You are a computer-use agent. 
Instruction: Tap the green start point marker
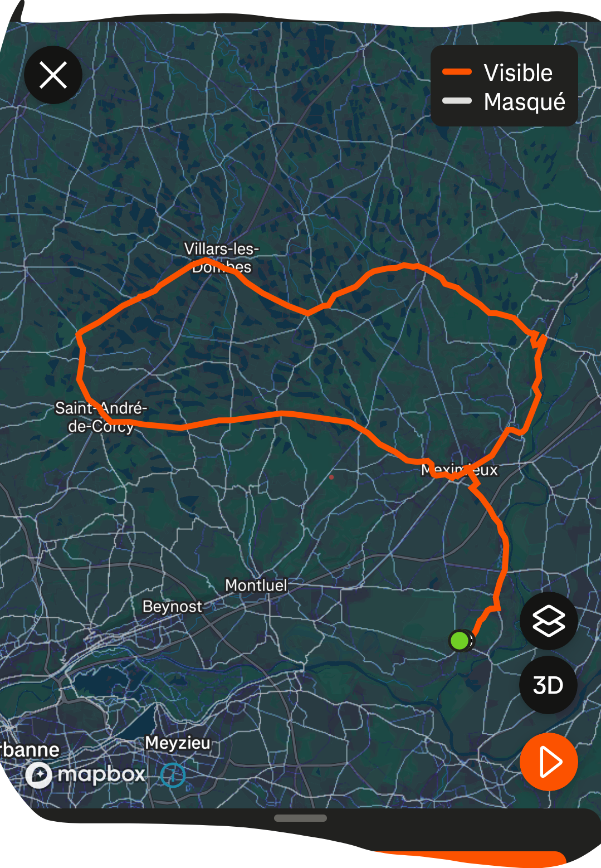coord(459,641)
